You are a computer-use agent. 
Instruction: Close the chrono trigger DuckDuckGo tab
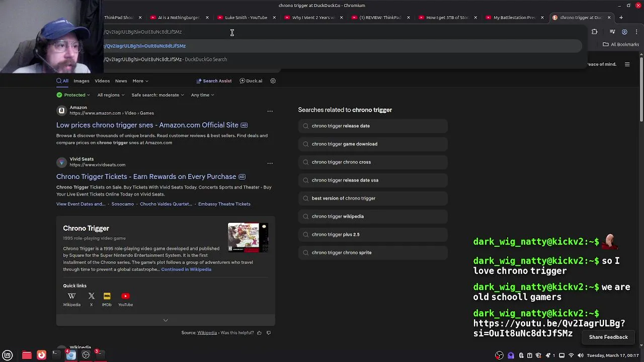coord(609,18)
